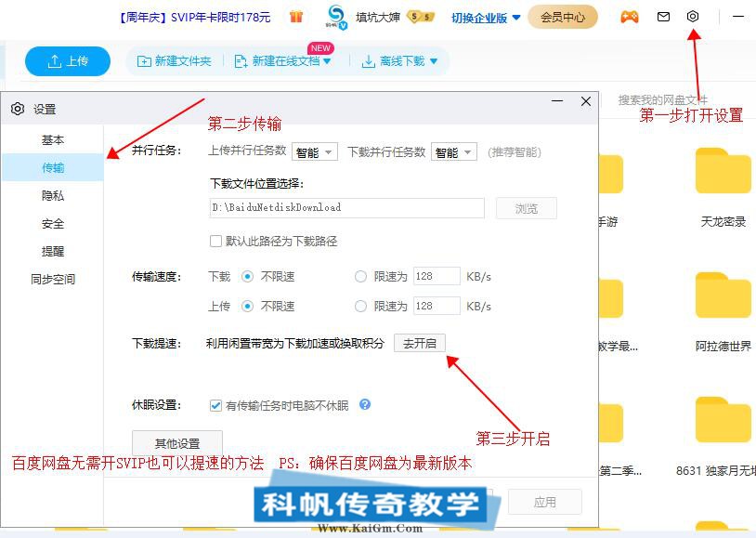
Task: Tick 默认此路径为下载路径 checkbox
Action: tap(215, 241)
